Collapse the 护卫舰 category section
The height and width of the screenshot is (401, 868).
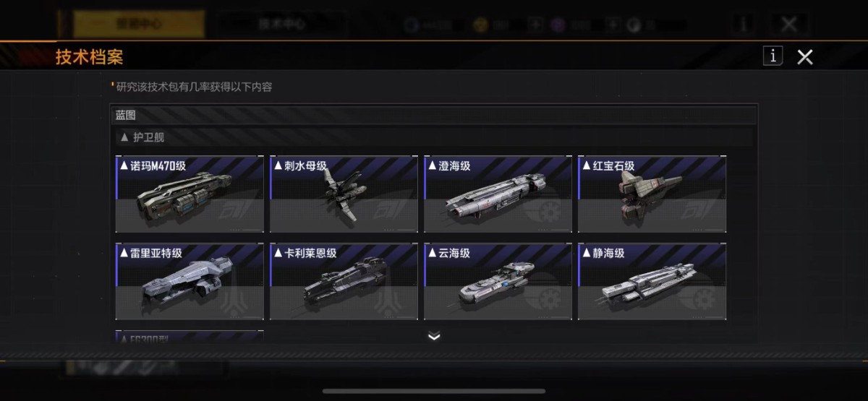(x=433, y=137)
